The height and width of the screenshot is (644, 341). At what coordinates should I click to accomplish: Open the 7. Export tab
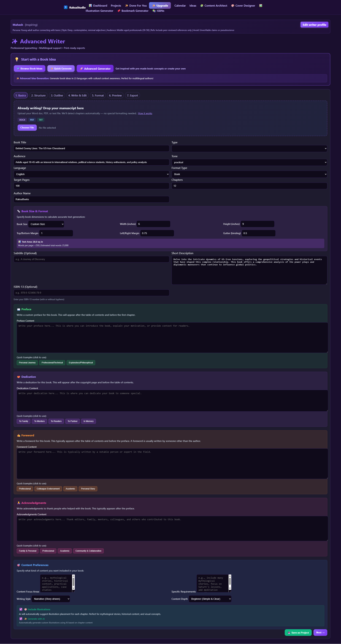click(132, 95)
